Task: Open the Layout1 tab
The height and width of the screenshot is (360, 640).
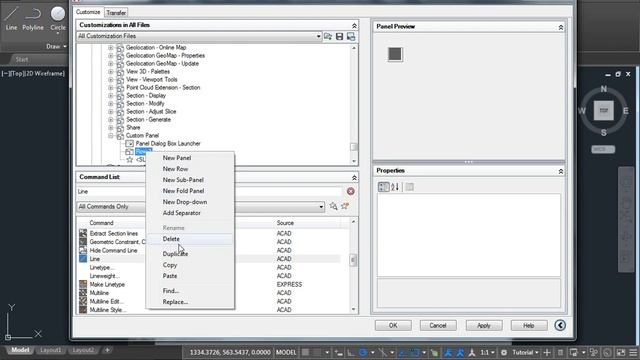Action: [x=51, y=350]
